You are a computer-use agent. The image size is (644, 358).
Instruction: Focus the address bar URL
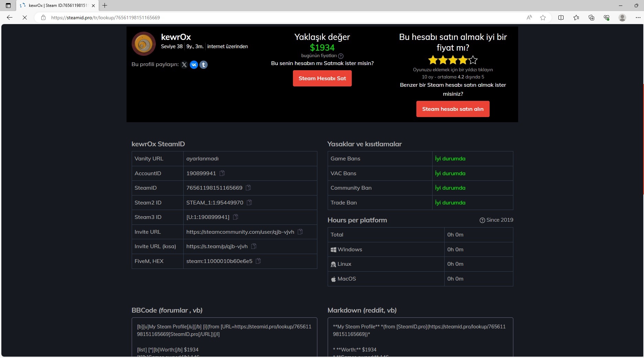[x=106, y=18]
